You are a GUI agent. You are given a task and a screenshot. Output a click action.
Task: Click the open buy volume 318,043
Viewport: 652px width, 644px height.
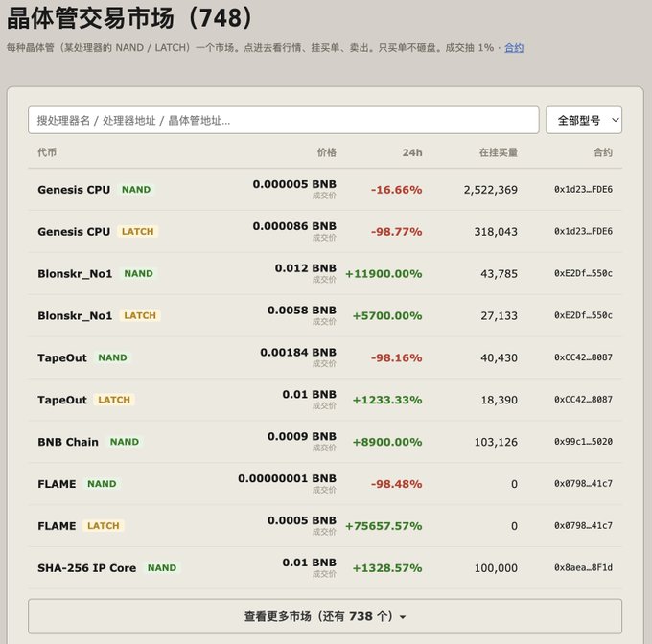[x=496, y=232]
